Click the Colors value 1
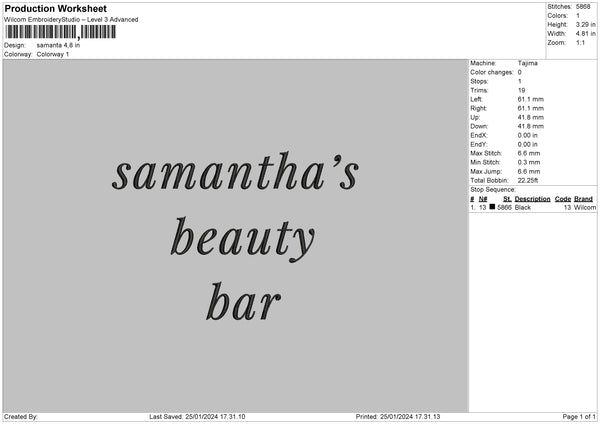Screen dimensions: 600x424 coord(578,16)
